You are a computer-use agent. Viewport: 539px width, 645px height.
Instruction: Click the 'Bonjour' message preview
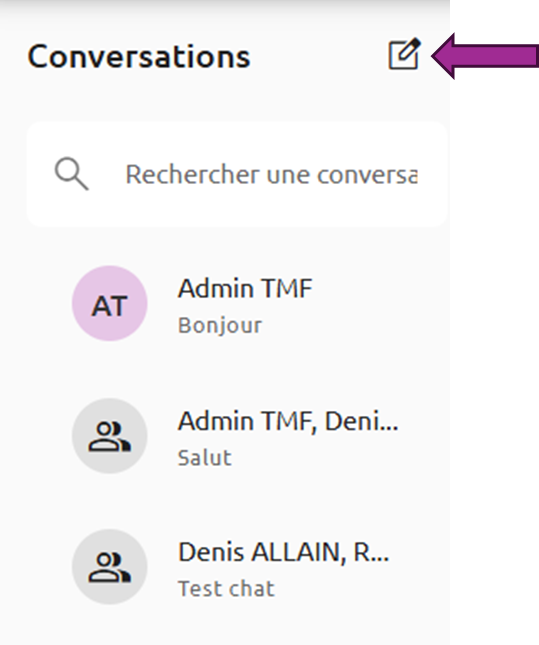coord(220,325)
